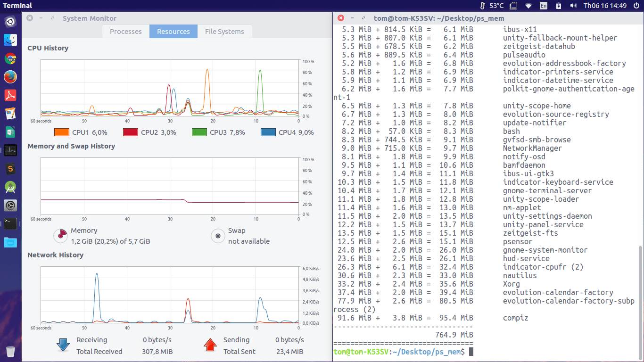Open the Wi-Fi network indicator menu
The height and width of the screenshot is (362, 644).
[x=528, y=6]
